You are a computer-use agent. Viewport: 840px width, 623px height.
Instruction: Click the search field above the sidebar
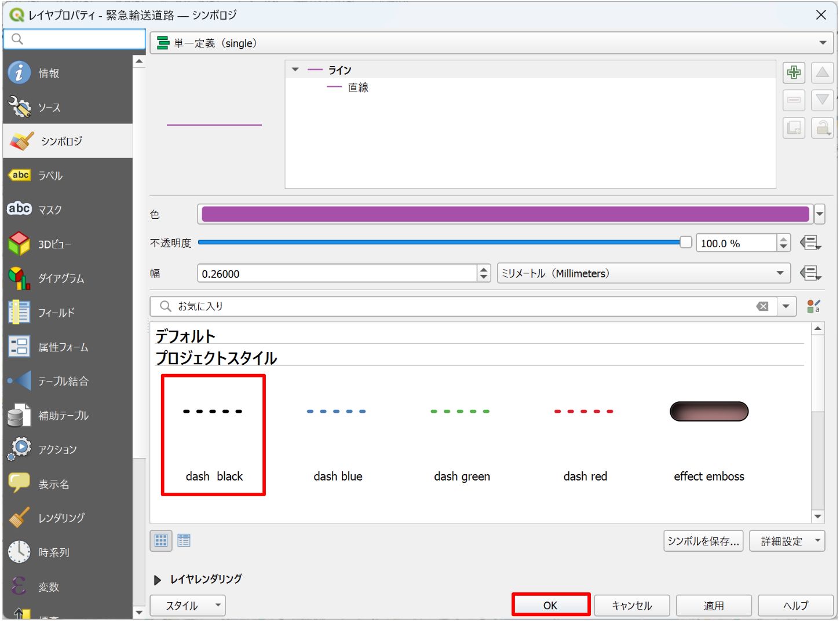[x=74, y=39]
